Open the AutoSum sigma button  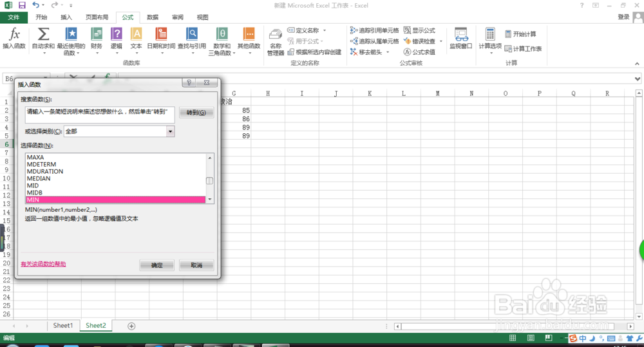43,39
